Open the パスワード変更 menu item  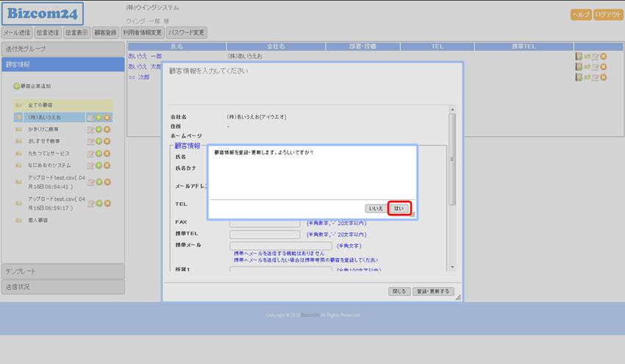click(x=187, y=32)
